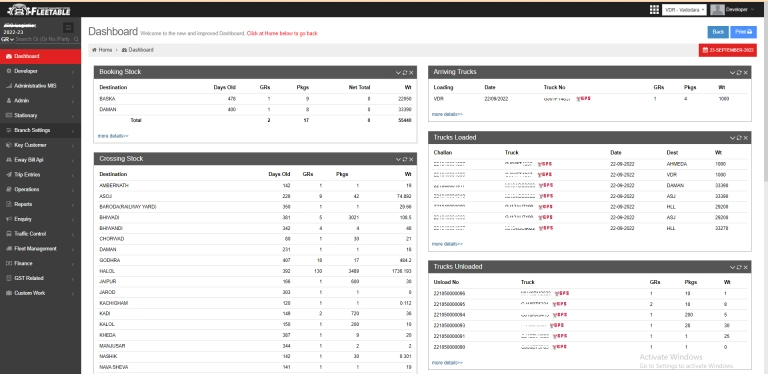Expand the Developer sidebar menu
Screen dimensions: 768x374
click(x=40, y=71)
